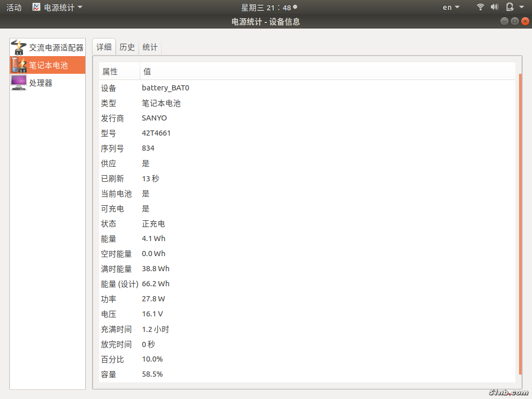Select the AC power adapter icon

click(x=19, y=47)
